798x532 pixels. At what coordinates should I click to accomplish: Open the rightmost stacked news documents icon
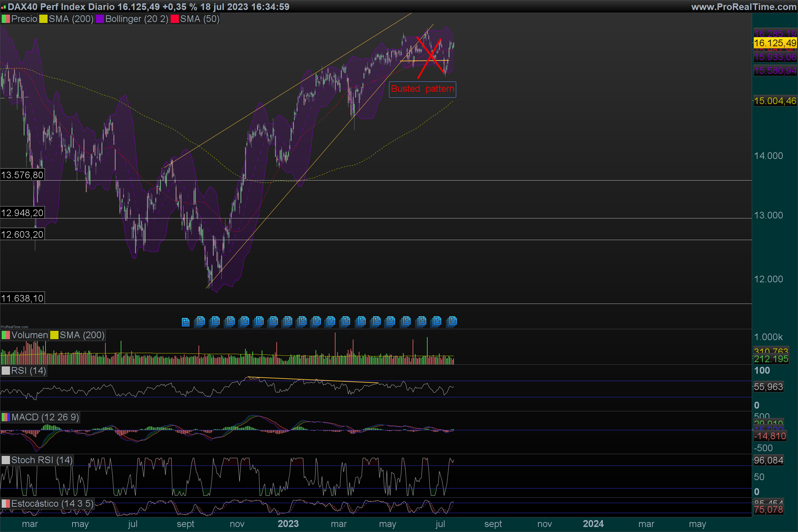[x=452, y=321]
